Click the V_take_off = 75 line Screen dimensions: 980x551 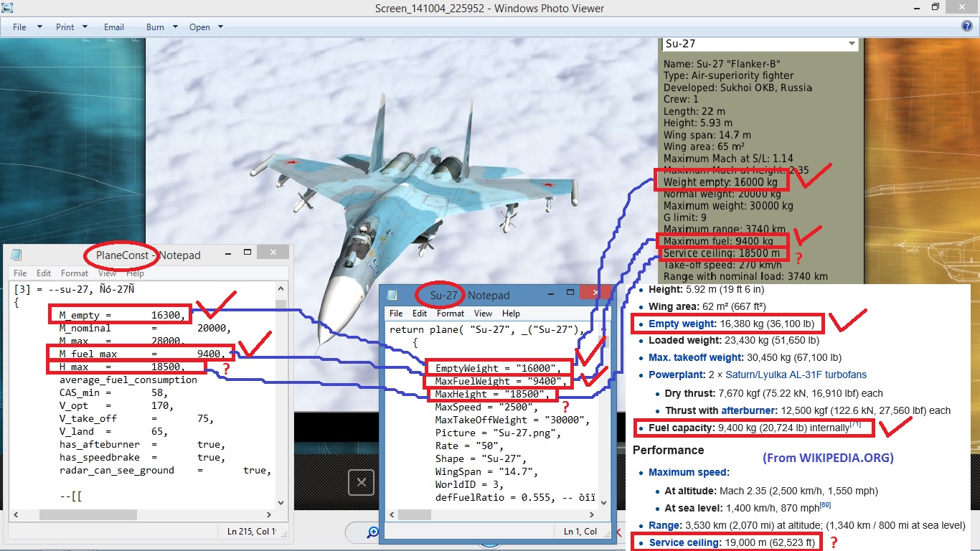136,418
